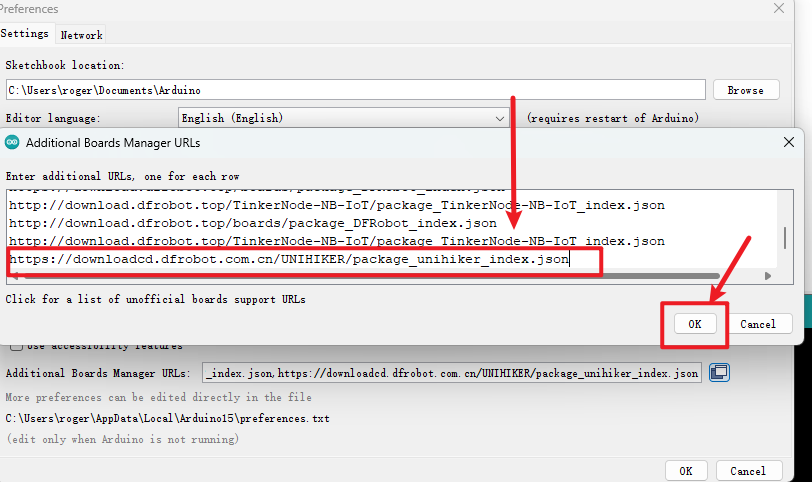The image size is (812, 482).
Task: Click the Arduino logo in the dialog title bar
Action: click(x=13, y=143)
